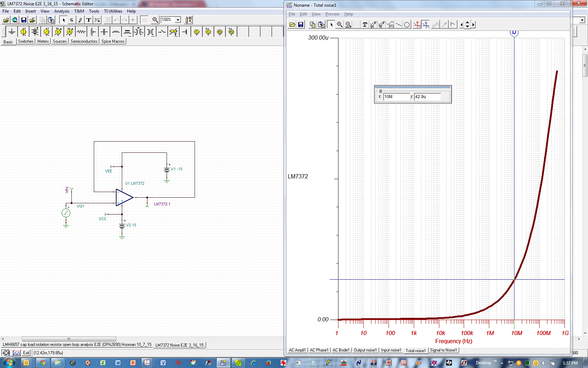Switch to the AC Phase1 graph tab
This screenshot has height=368, width=588.
pyautogui.click(x=319, y=350)
